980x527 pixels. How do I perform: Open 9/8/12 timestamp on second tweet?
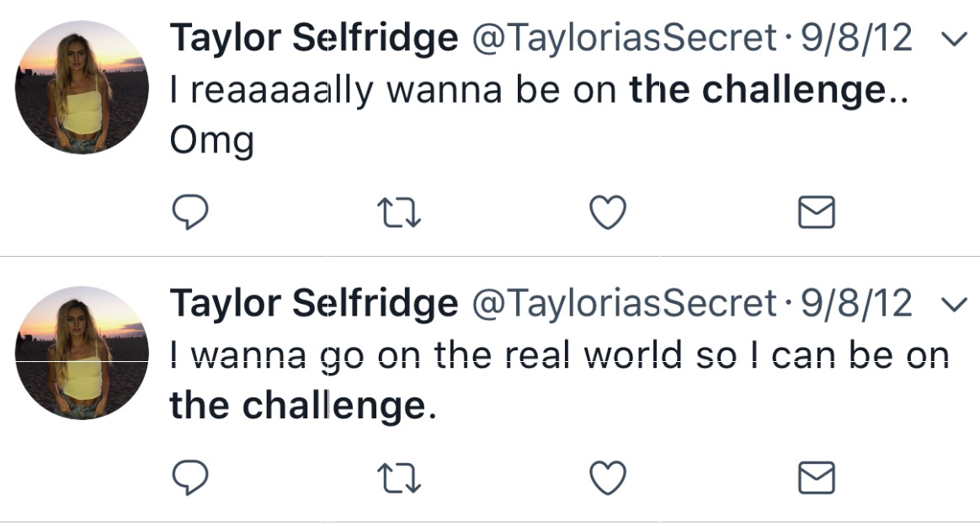pos(856,303)
